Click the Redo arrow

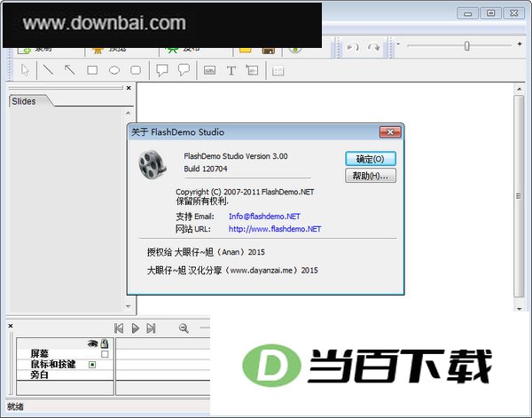click(373, 46)
